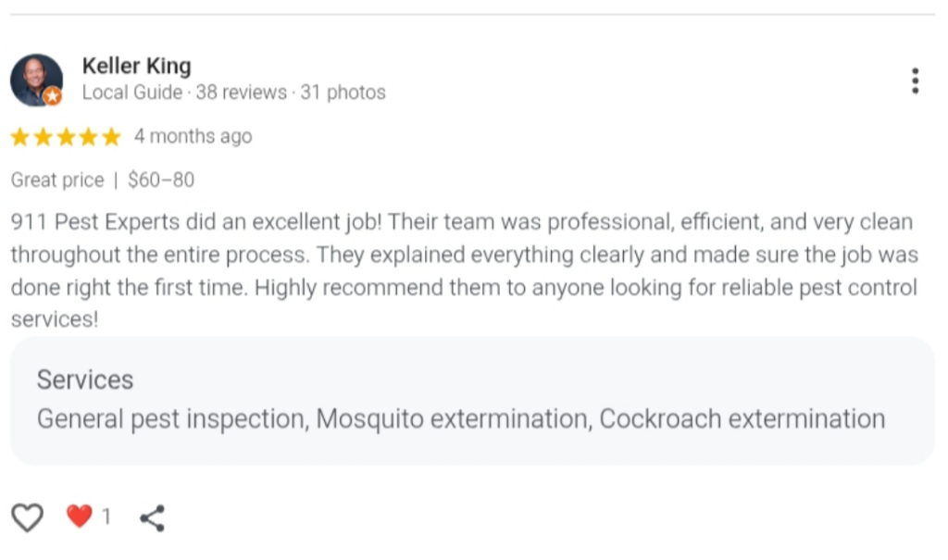Open the share icon for this review

152,517
